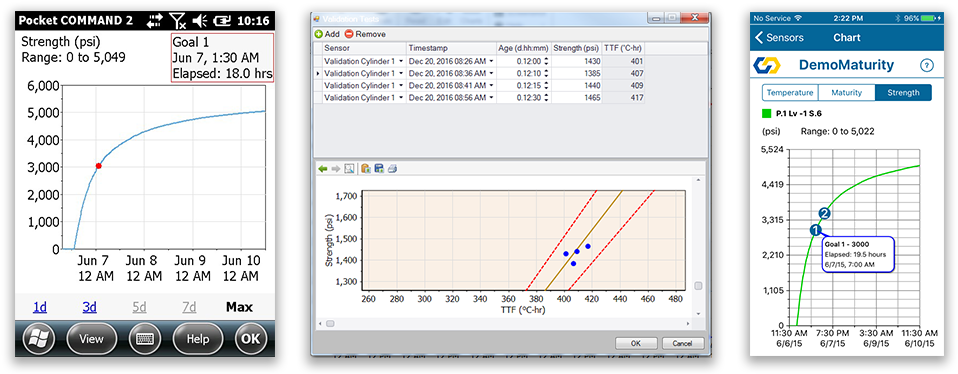The width and height of the screenshot is (958, 374).
Task: Tap the connectivity arrows icon in Pocket COMMAND
Action: (x=155, y=21)
